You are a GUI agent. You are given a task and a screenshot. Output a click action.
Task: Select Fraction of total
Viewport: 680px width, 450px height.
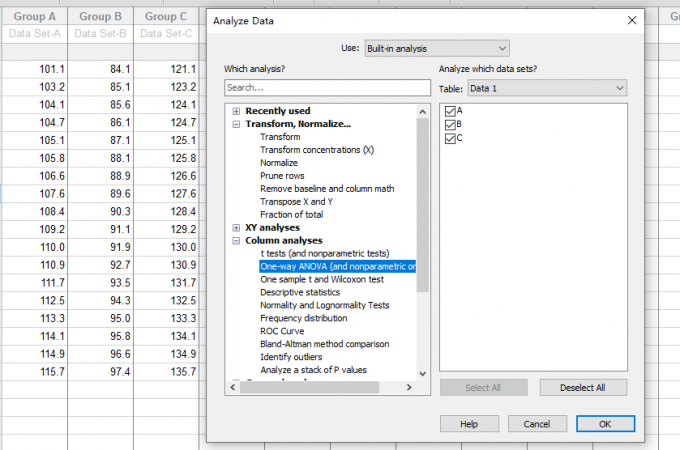point(291,215)
